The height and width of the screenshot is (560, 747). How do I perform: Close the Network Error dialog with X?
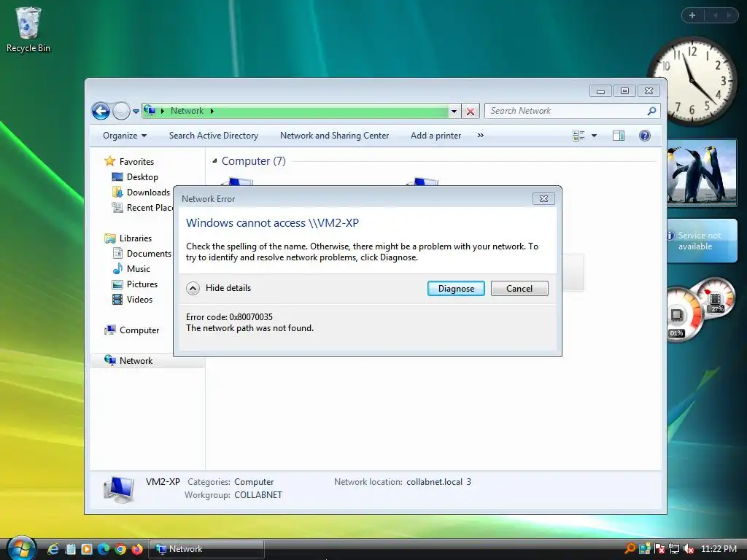tap(543, 198)
